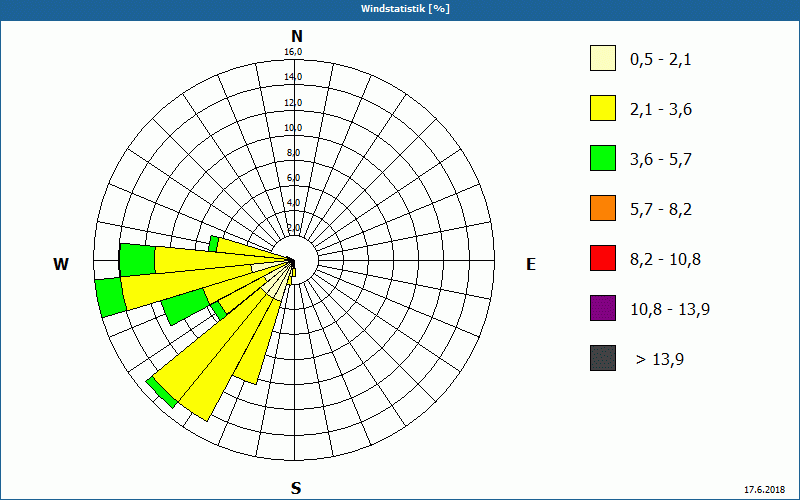This screenshot has width=800, height=500.
Task: Click the 8,0 radial axis value
Action: click(x=293, y=153)
